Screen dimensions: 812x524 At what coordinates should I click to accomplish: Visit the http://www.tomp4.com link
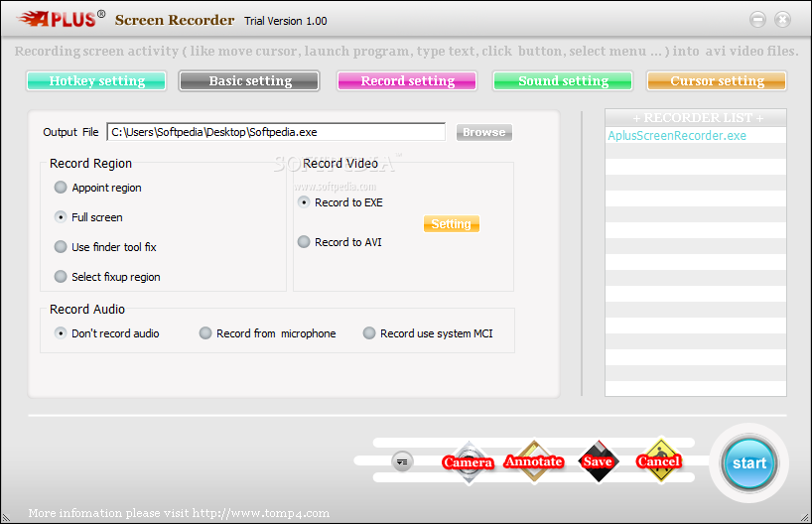pyautogui.click(x=260, y=513)
